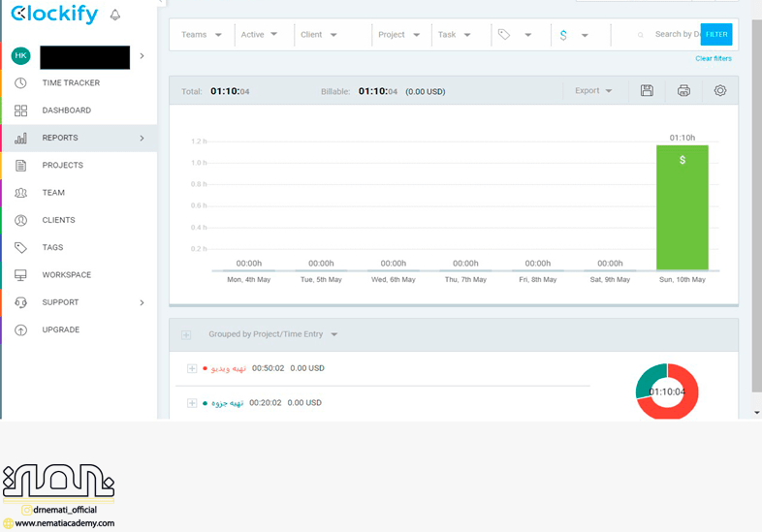This screenshot has height=532, width=762.
Task: Click the HK user avatar
Action: pos(20,56)
